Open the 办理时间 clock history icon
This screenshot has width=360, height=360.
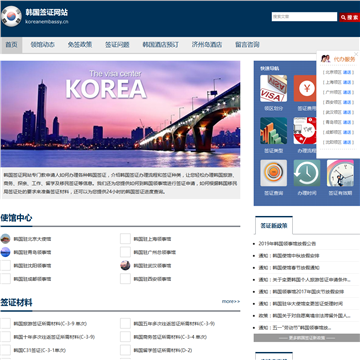pos(307,173)
